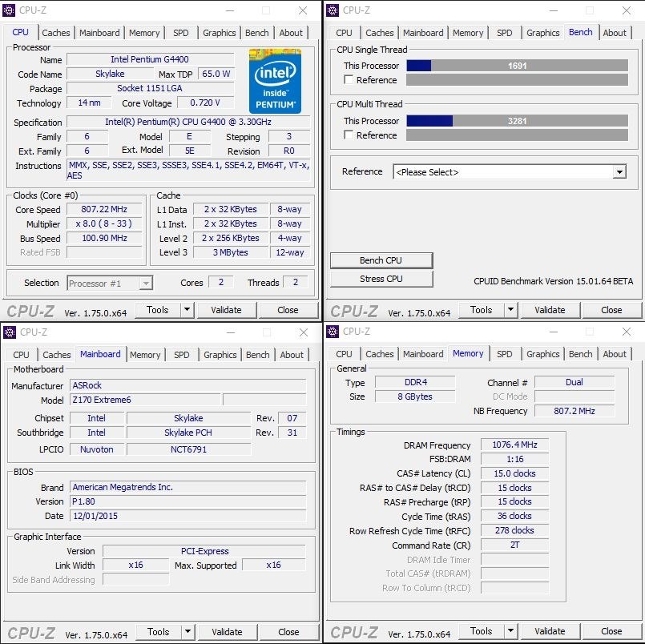Open Caches tab in the CPU window
This screenshot has height=644, width=645.
tap(56, 33)
